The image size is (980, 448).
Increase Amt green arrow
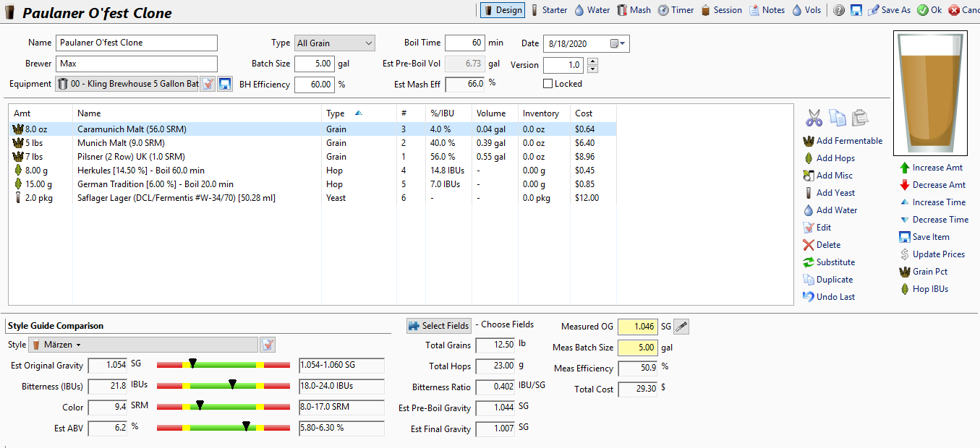point(904,168)
